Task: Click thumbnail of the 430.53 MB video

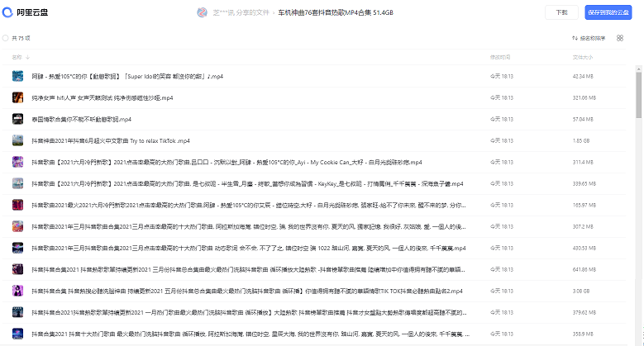Action: (17, 248)
